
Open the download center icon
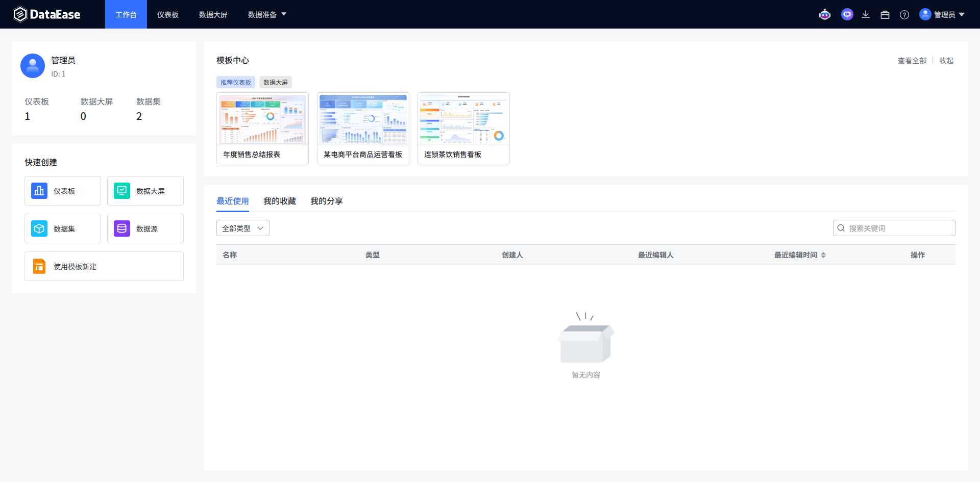click(x=866, y=15)
